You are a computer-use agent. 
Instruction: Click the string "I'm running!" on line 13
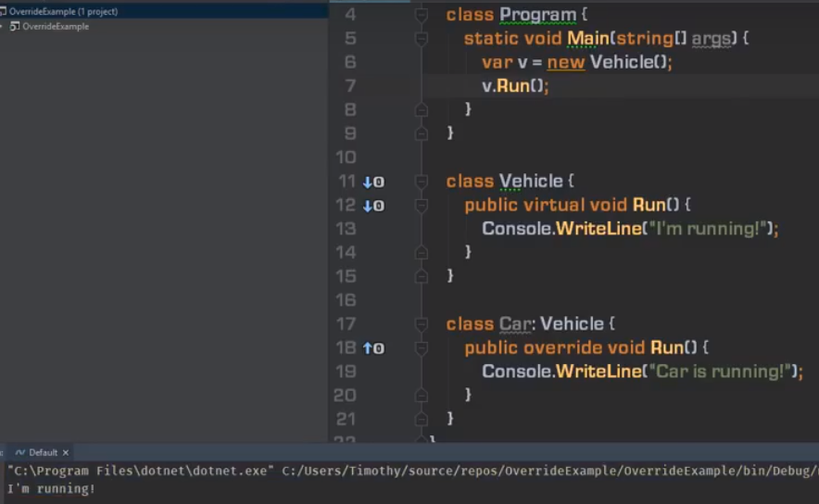707,229
